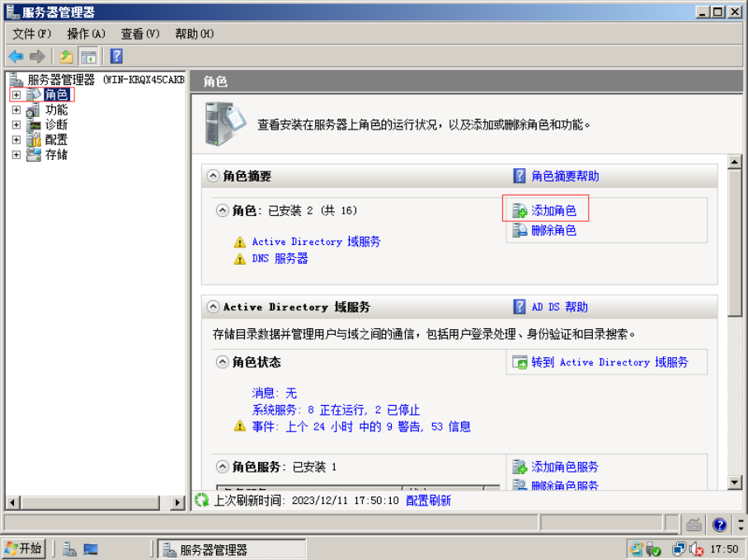Click the 删除角色 link
748x560 pixels.
(x=554, y=230)
